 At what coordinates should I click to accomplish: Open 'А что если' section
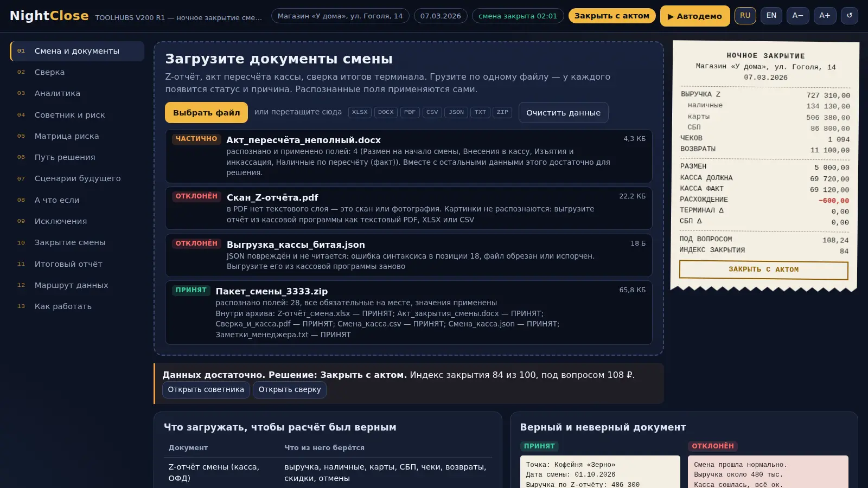coord(77,200)
